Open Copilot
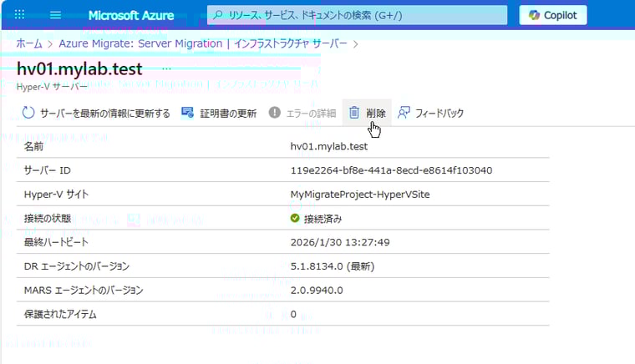Screen dimensions: 635x364 [x=553, y=15]
